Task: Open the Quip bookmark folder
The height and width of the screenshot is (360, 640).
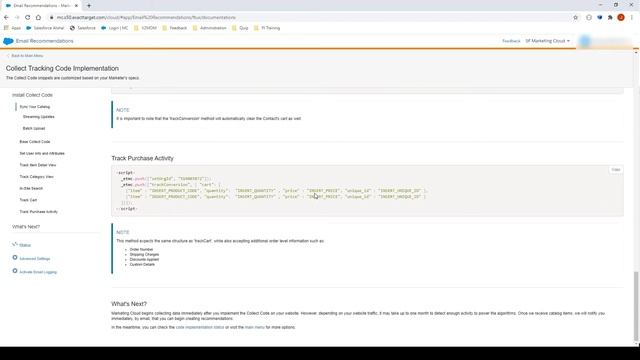Action: (x=240, y=28)
